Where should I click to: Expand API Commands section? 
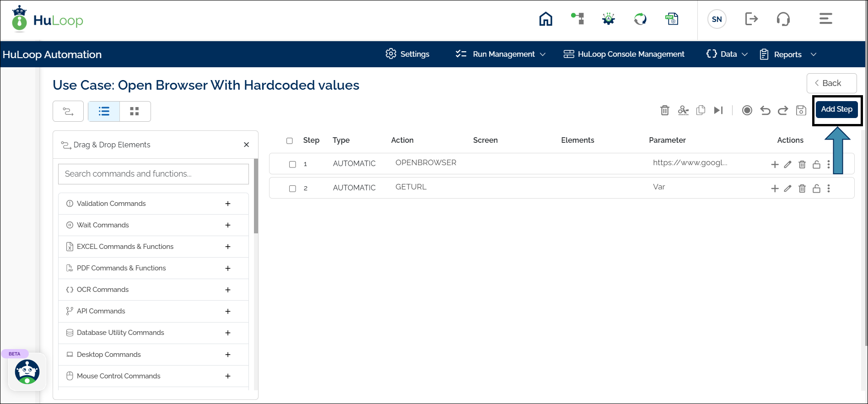(227, 311)
